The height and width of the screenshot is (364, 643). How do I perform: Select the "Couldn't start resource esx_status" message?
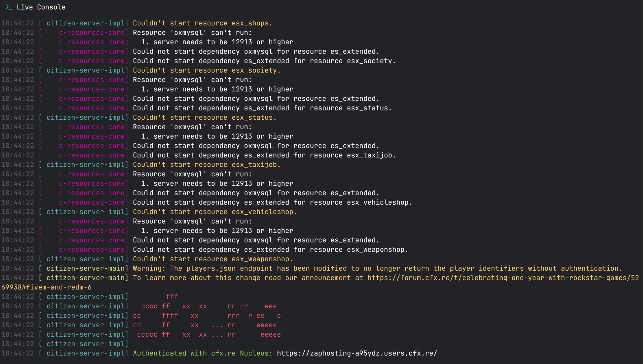tap(204, 117)
